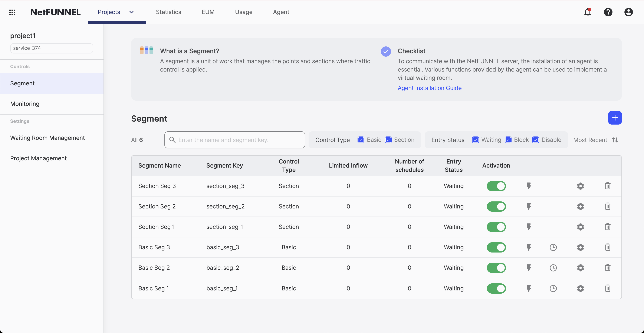Open the help icon in the top bar

(608, 12)
